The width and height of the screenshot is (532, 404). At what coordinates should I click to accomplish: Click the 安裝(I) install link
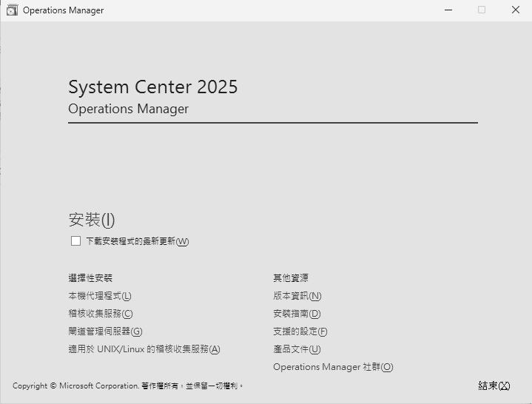point(92,220)
